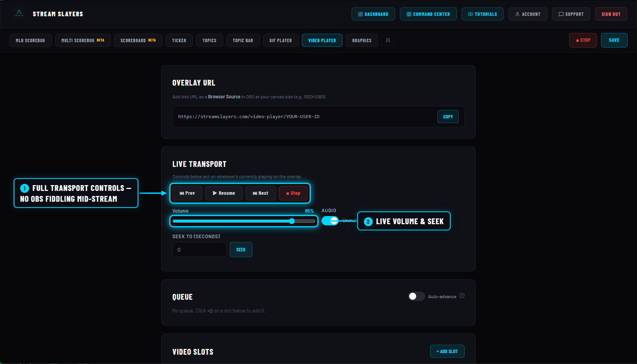
Task: Open the Ticker tab
Action: (x=179, y=40)
